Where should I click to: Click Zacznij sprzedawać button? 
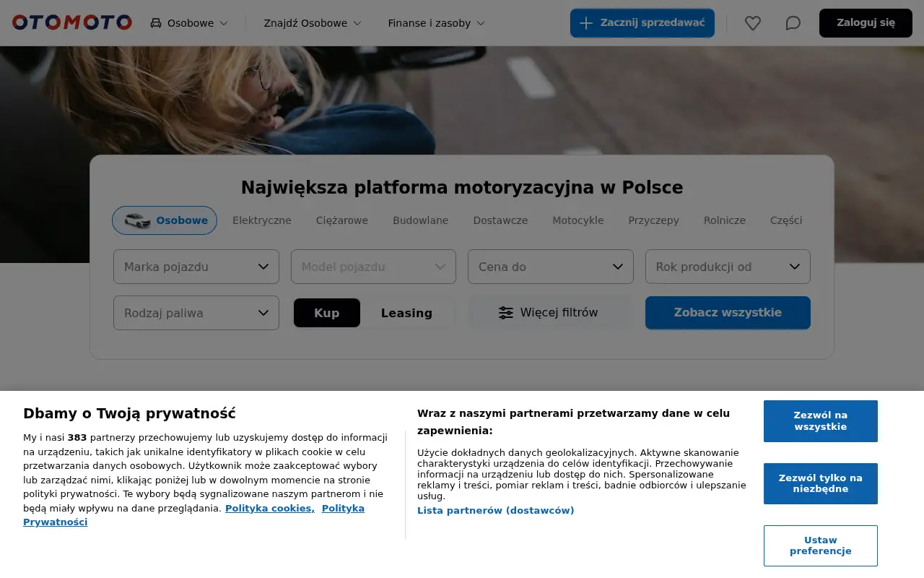642,23
